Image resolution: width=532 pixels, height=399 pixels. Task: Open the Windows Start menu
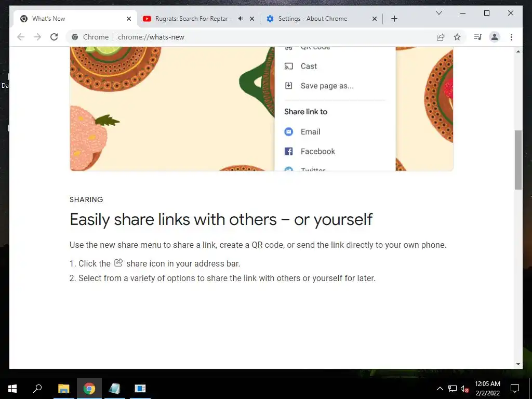(x=12, y=389)
